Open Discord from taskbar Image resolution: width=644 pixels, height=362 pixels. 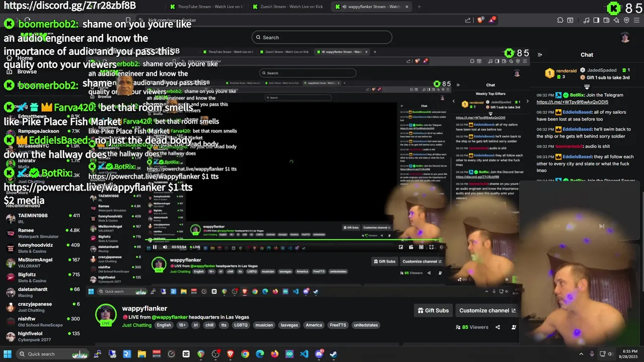coord(319,354)
